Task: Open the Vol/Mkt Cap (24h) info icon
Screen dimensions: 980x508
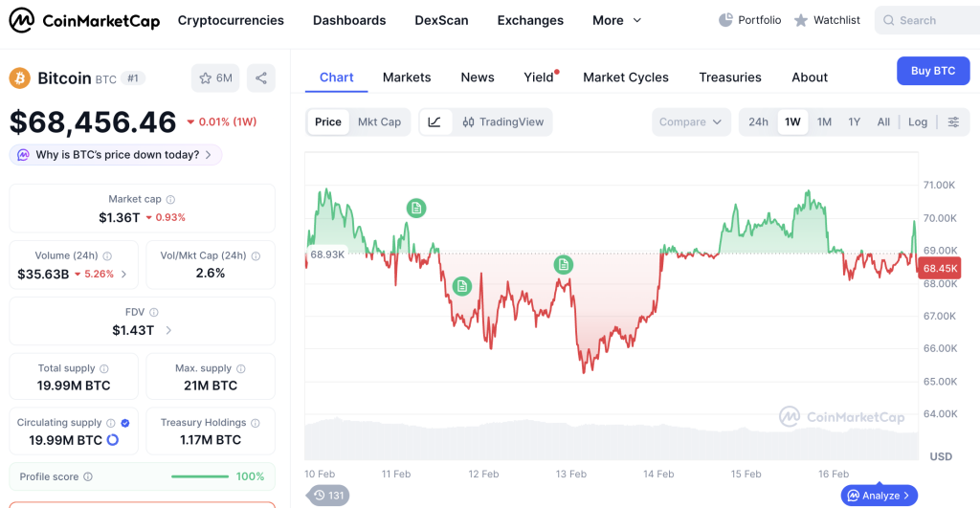Action: point(256,256)
